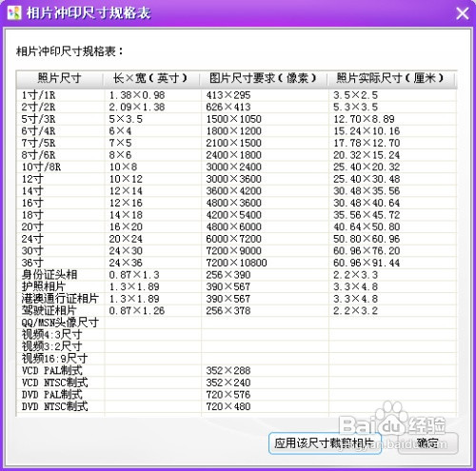The width and height of the screenshot is (476, 471).
Task: Click the 长×宽(英寸) column header
Action: [x=151, y=78]
